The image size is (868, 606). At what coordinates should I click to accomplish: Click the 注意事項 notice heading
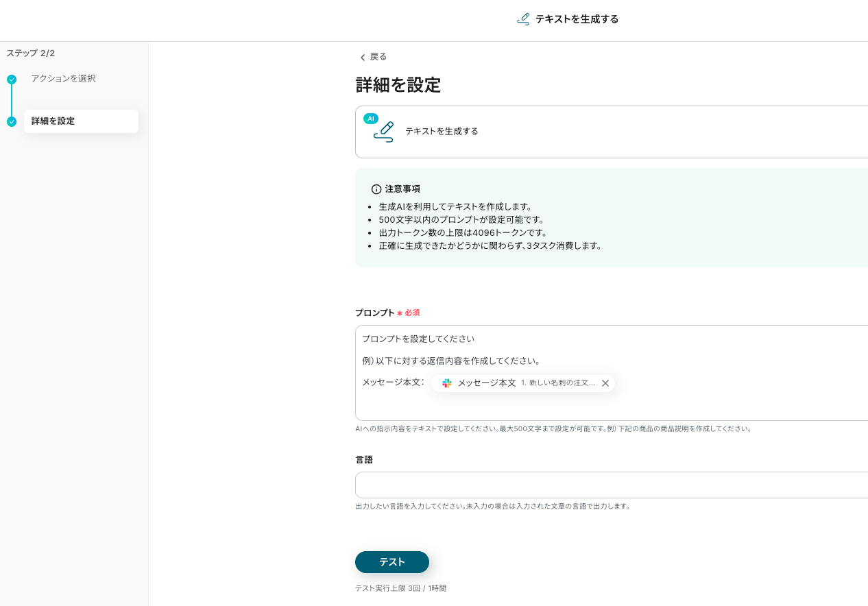pos(402,189)
